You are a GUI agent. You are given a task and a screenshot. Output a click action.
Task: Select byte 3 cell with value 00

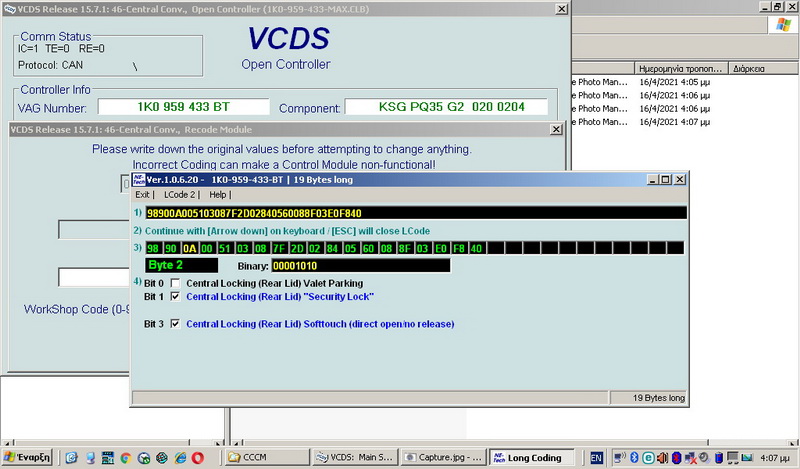(x=207, y=249)
